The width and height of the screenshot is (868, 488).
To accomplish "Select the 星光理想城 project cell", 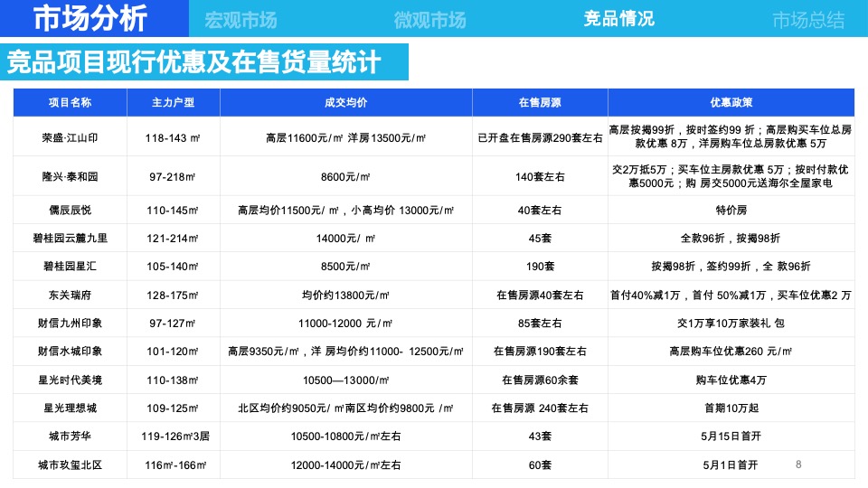I will click(70, 408).
